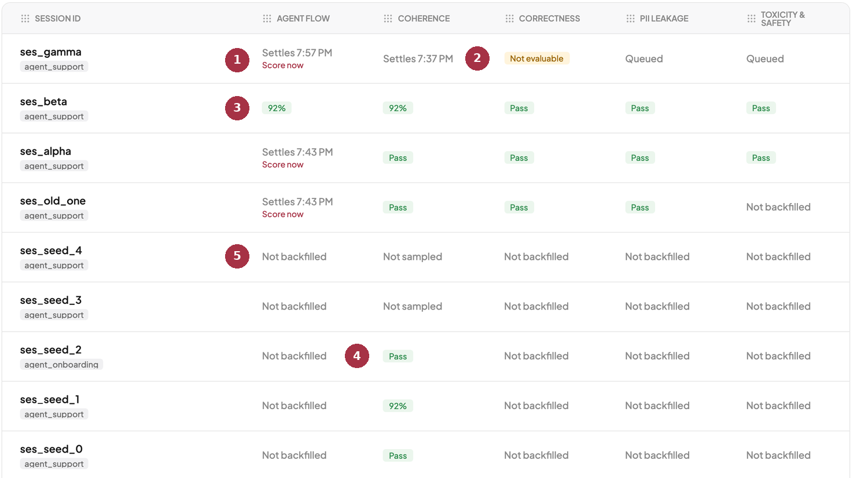Click the Coherence Pass badge for ses_seed_2
Image resolution: width=868 pixels, height=478 pixels.
point(398,356)
